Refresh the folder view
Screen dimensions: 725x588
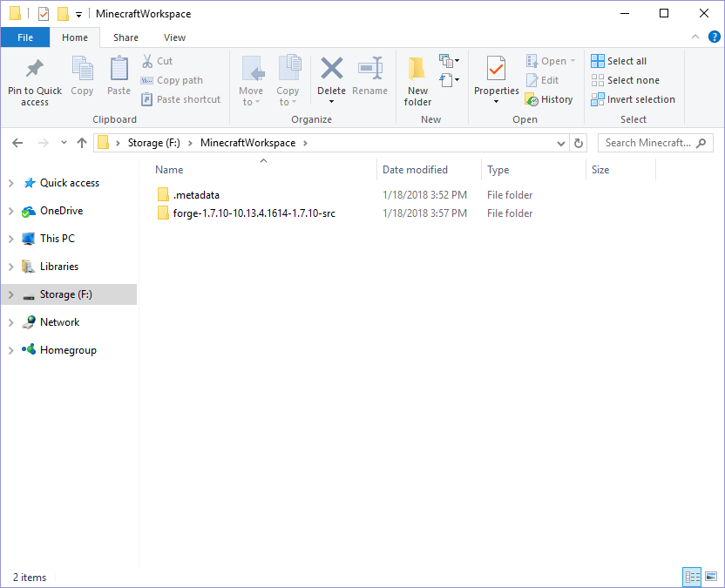point(579,144)
